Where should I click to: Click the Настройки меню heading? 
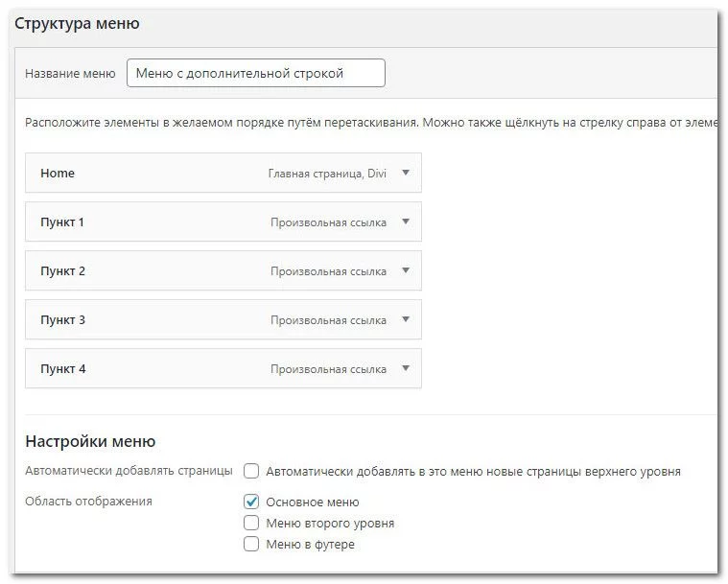click(90, 442)
